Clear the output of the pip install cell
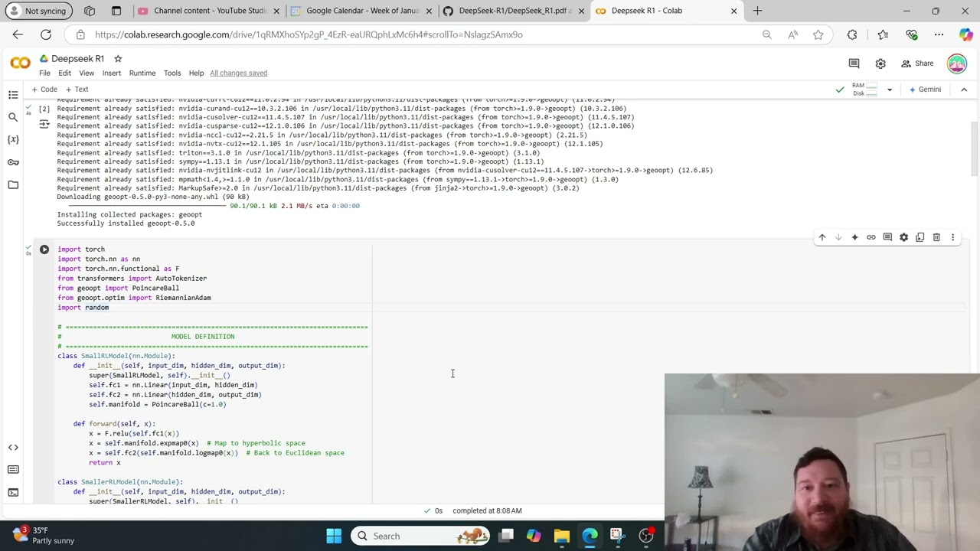980x551 pixels. (x=44, y=123)
